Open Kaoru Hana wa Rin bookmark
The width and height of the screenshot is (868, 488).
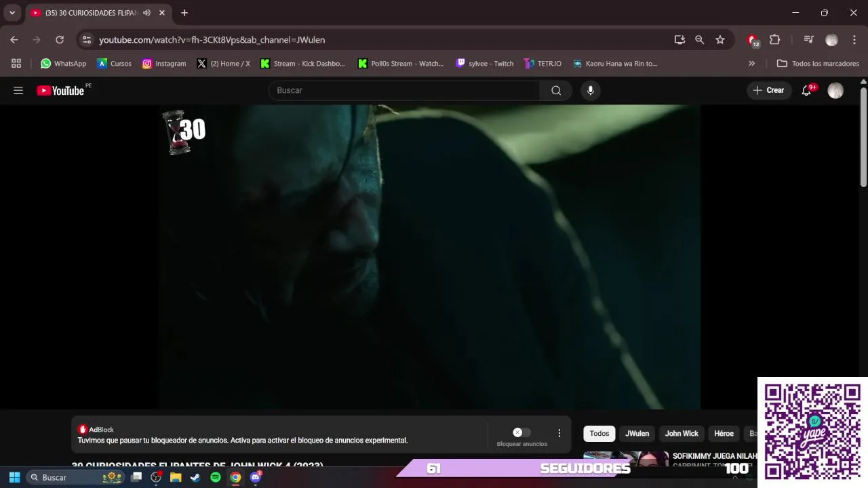[x=615, y=64]
